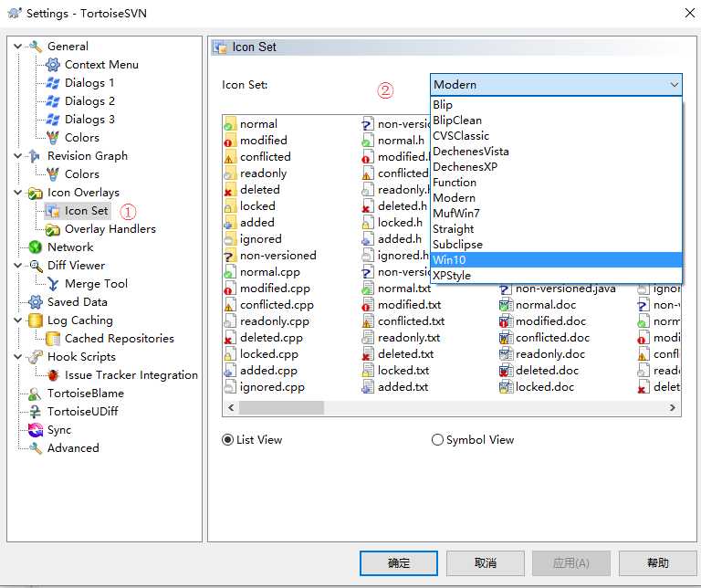Click the preview list scroll right arrow
Image resolution: width=701 pixels, height=588 pixels.
pyautogui.click(x=673, y=408)
